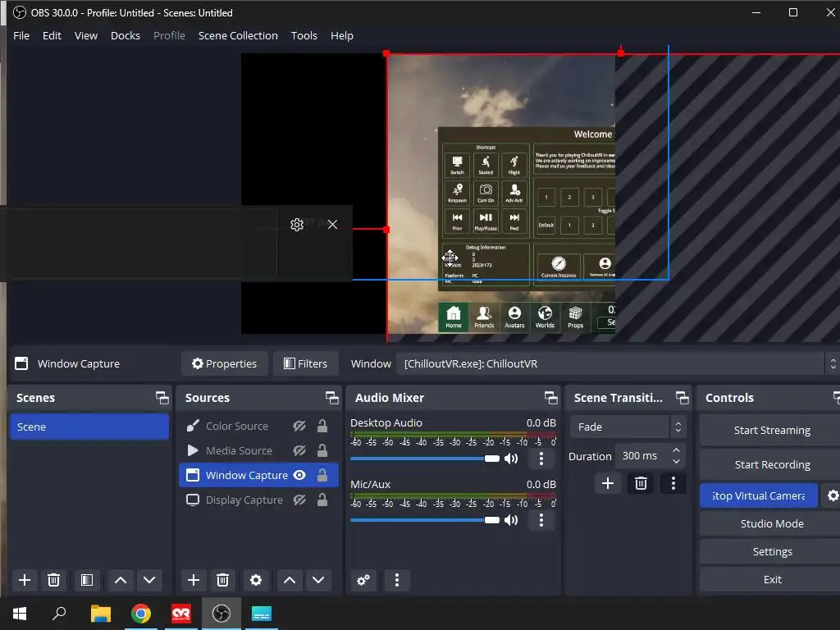Configure virtual camera gear icon

832,495
